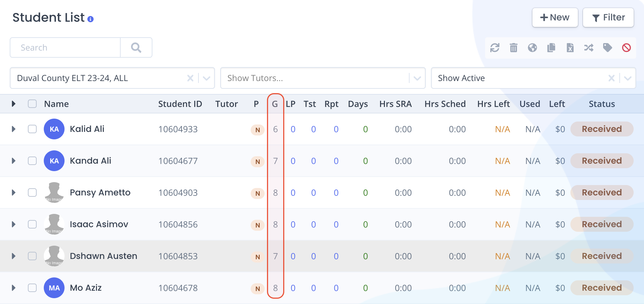
Task: Check the box for Kalid Ali
Action: point(32,129)
